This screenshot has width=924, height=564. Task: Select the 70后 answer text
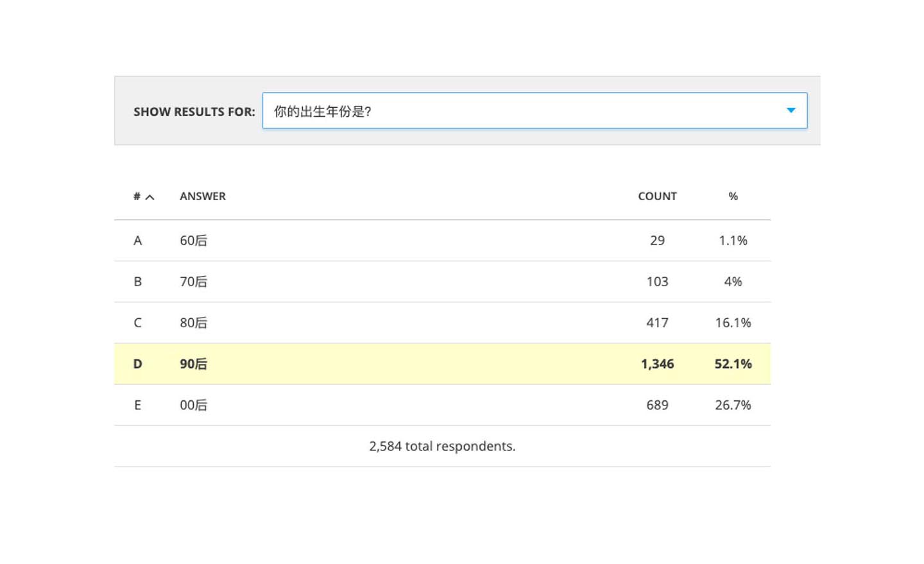193,282
